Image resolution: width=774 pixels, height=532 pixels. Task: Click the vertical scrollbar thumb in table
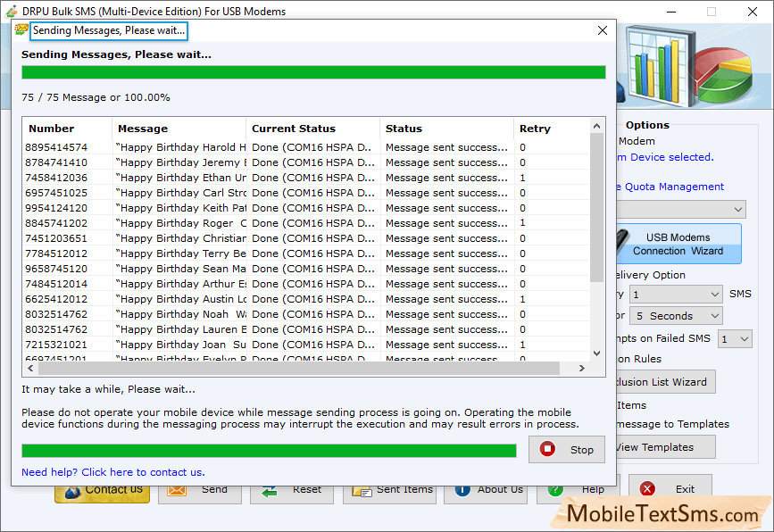pyautogui.click(x=596, y=207)
